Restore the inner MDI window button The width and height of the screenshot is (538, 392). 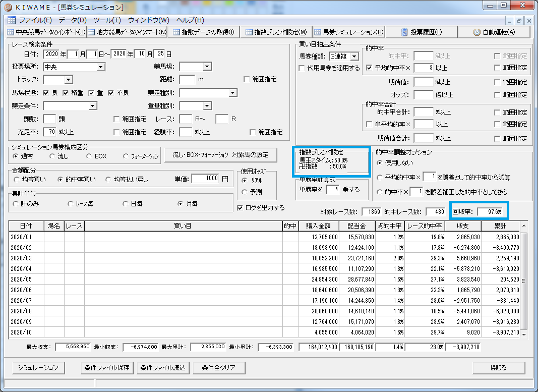519,21
